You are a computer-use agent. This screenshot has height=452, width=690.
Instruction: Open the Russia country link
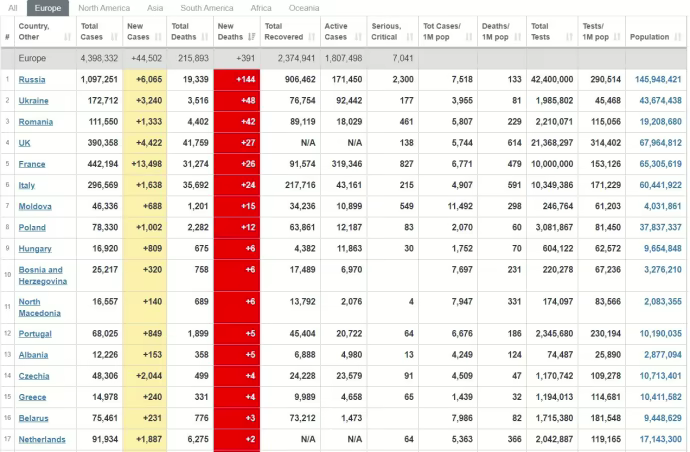point(32,79)
